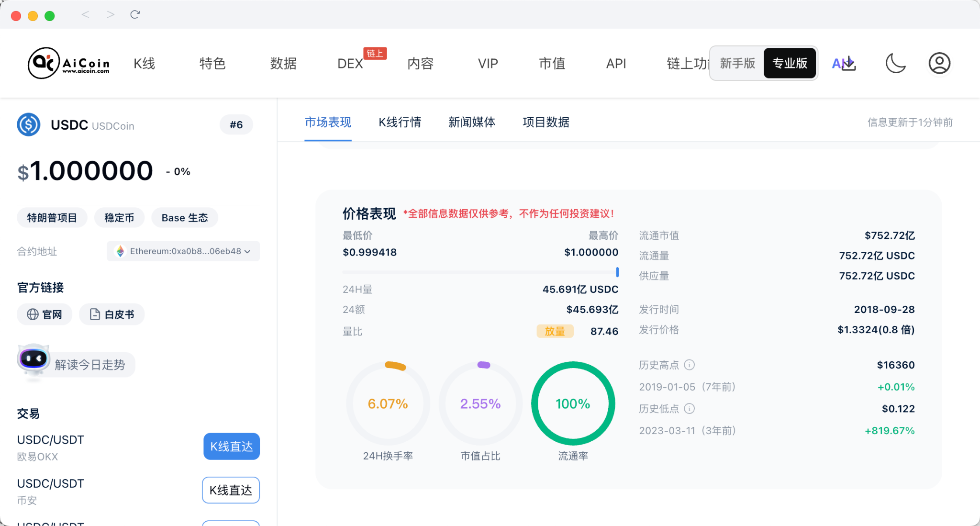
Task: Click the #6 rank badge
Action: click(x=236, y=125)
